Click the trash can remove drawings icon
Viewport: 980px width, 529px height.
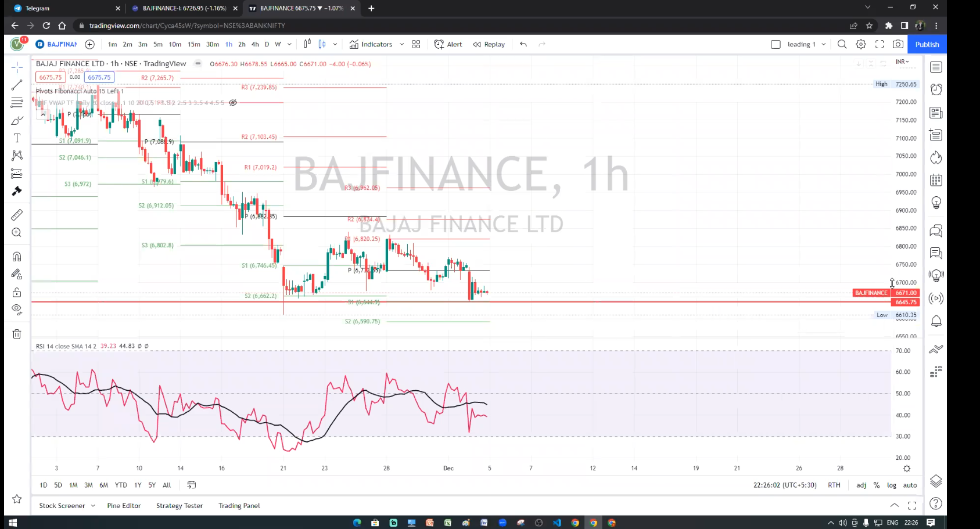click(x=17, y=334)
